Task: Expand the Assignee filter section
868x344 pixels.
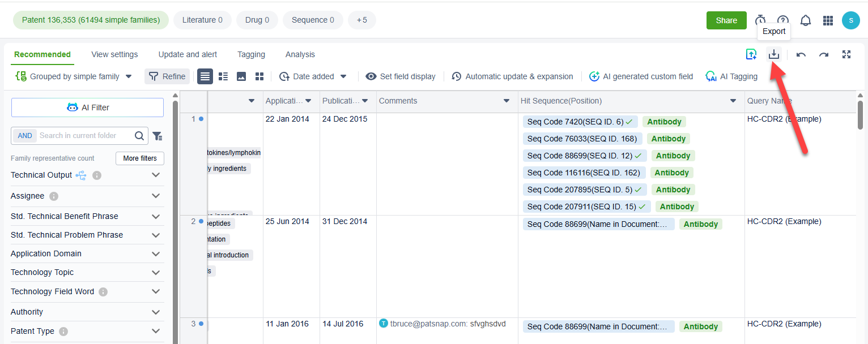Action: click(156, 196)
